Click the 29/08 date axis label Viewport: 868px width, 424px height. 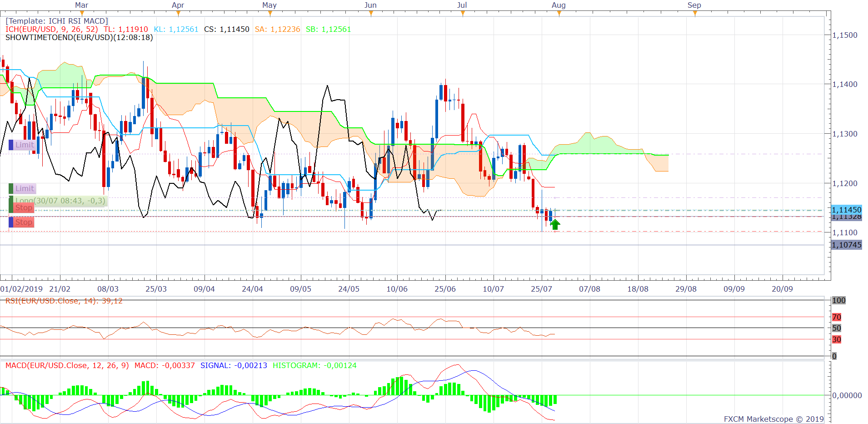(686, 289)
